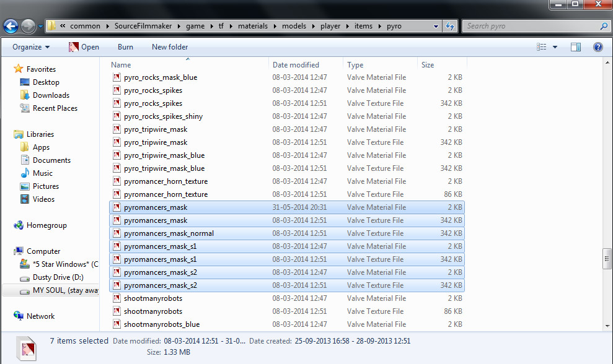Open the address bar history dropdown
This screenshot has width=613, height=364.
(x=436, y=26)
